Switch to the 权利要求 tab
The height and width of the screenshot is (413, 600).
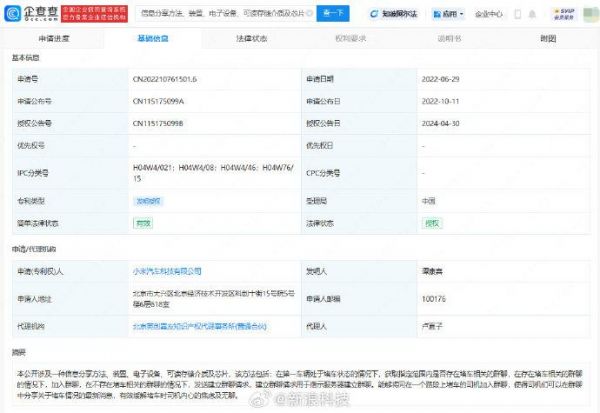point(349,38)
